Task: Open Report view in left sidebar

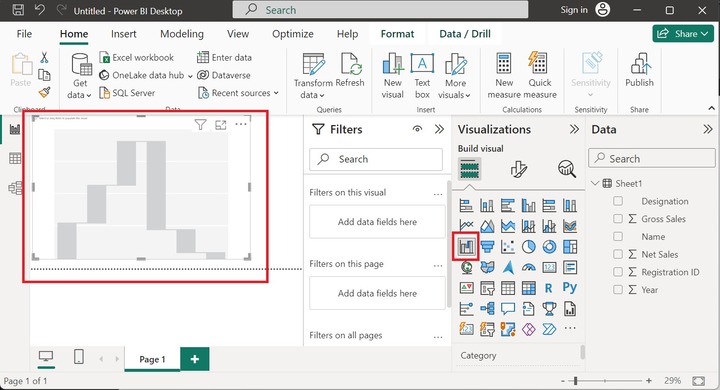Action: [x=15, y=130]
